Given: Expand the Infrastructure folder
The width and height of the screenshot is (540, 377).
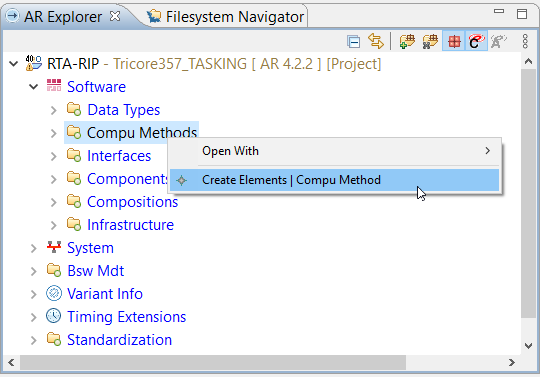Looking at the screenshot, I should (53, 225).
